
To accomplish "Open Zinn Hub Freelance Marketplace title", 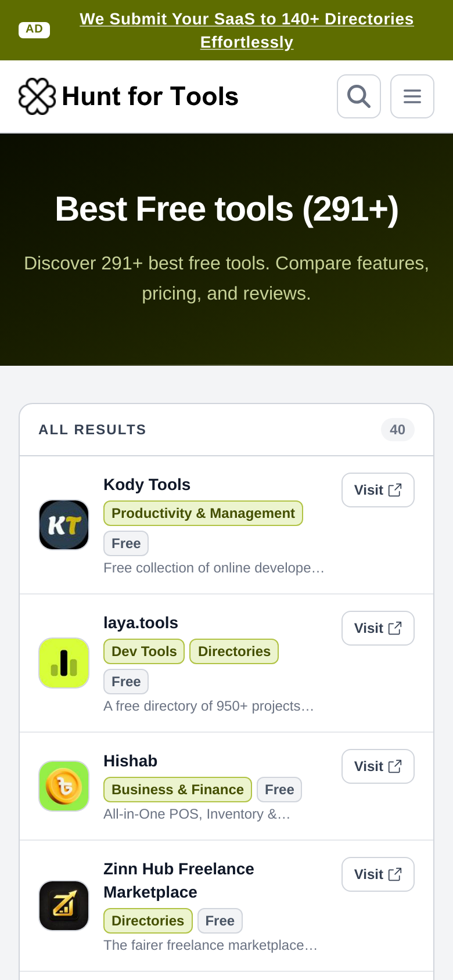I will tap(179, 880).
